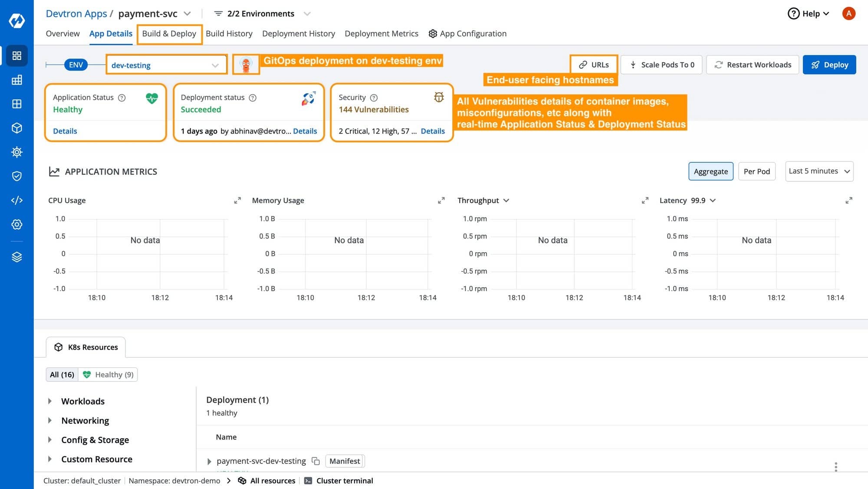
Task: Copy the payment-svc-dev-testing resource name
Action: coord(316,461)
